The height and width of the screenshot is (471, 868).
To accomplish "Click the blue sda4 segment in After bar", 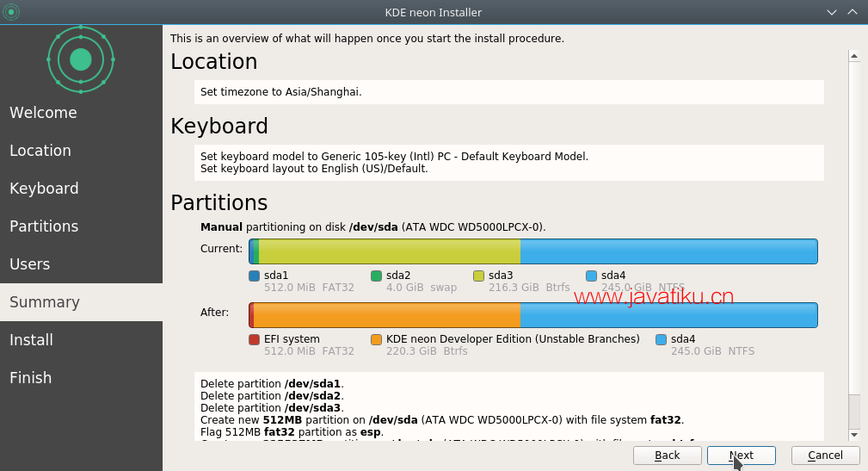I will (x=668, y=315).
